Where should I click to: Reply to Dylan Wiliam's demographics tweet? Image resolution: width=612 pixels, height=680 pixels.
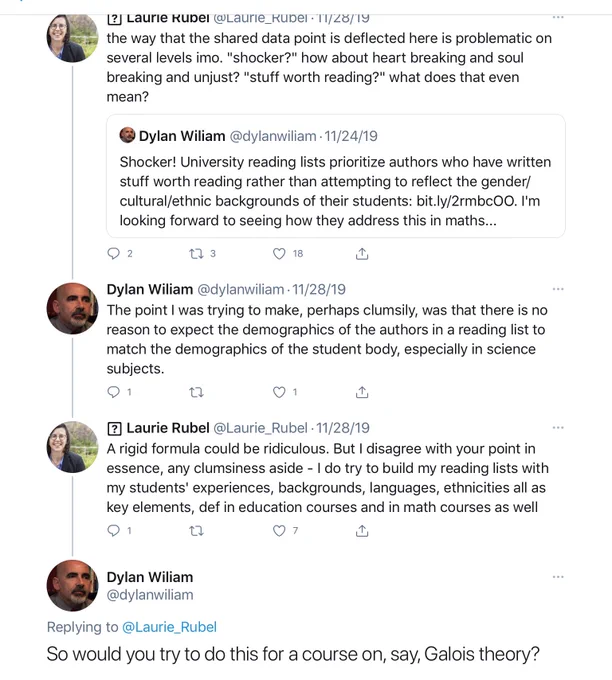coord(113,392)
